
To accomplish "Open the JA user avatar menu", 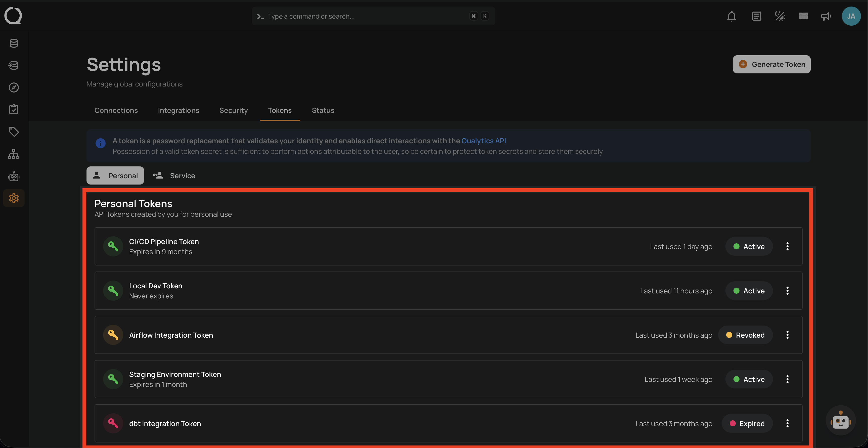I will 851,16.
